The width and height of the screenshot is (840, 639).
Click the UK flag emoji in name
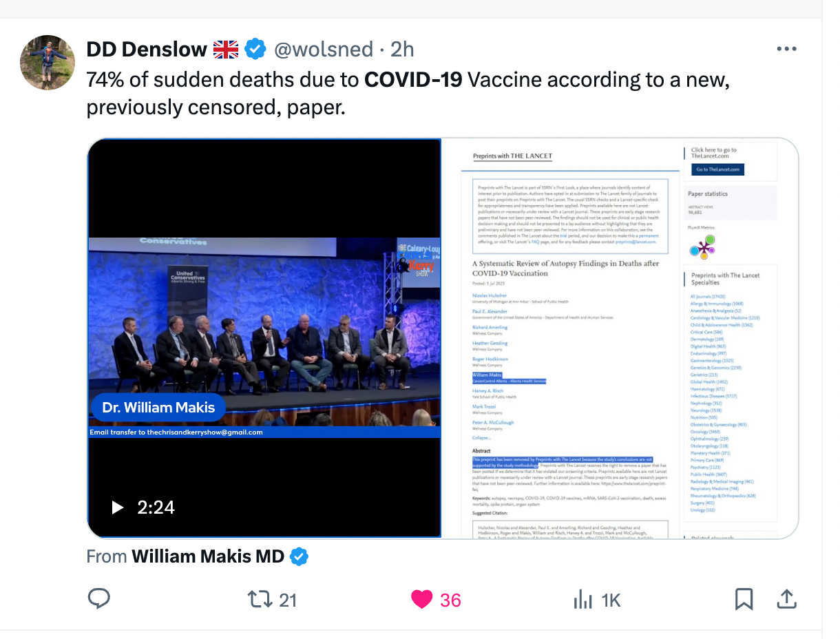(x=226, y=50)
